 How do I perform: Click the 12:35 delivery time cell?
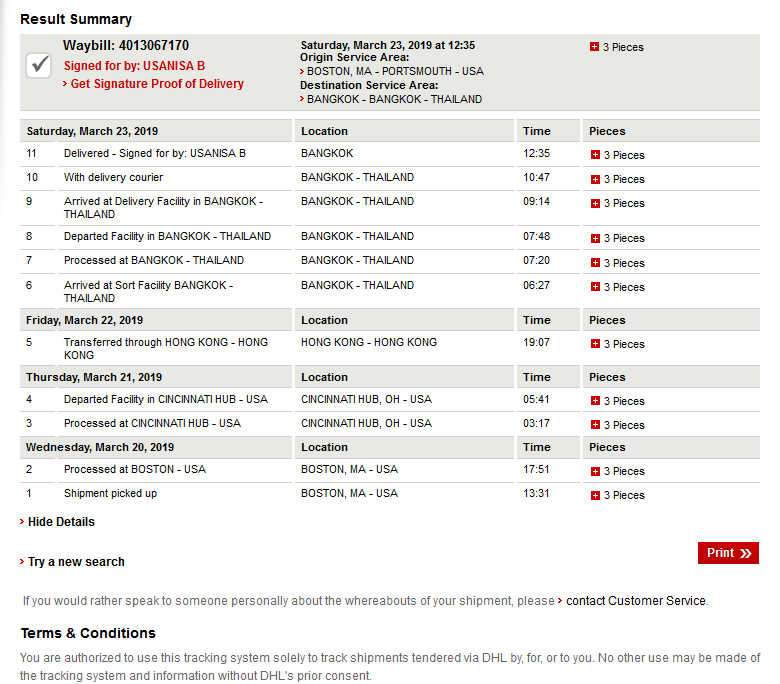click(536, 153)
